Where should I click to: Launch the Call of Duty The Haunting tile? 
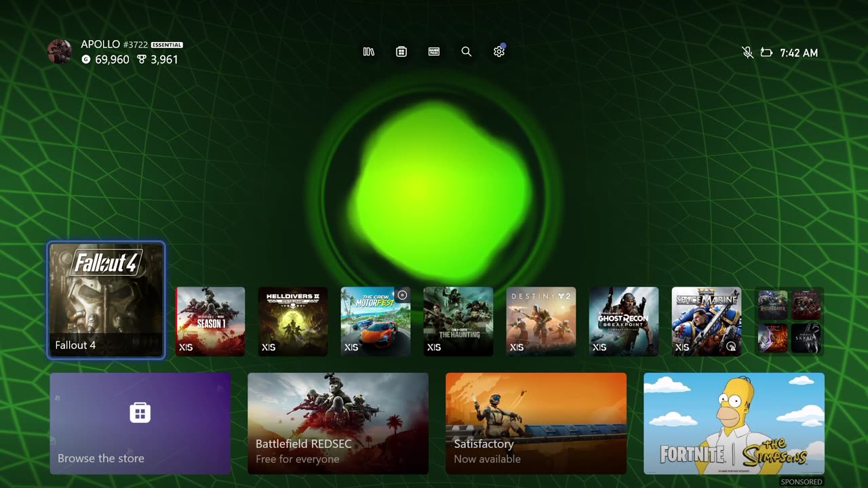[x=458, y=321]
